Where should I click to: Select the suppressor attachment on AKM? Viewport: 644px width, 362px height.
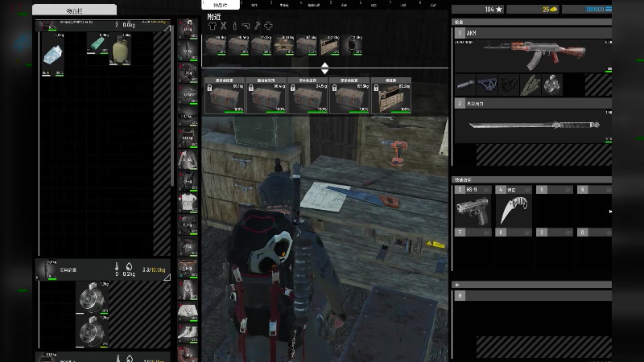click(x=465, y=84)
